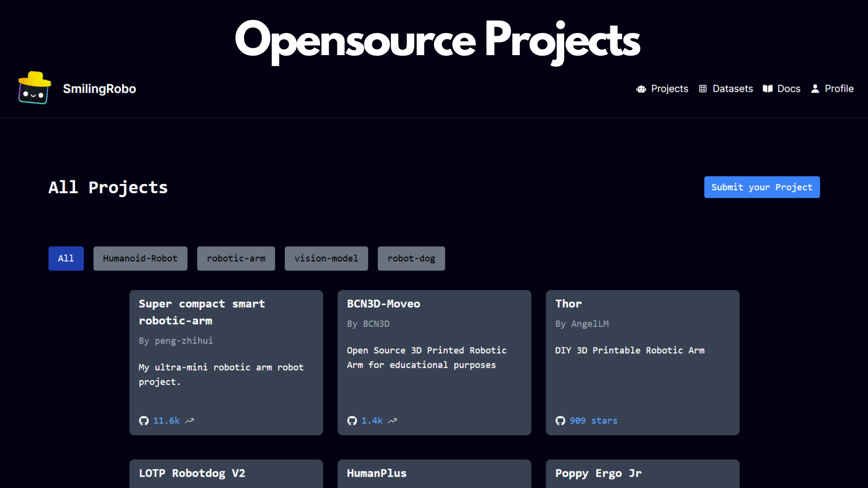The height and width of the screenshot is (488, 868).
Task: Open the BCN3D-Moveo project title
Action: pyautogui.click(x=383, y=304)
